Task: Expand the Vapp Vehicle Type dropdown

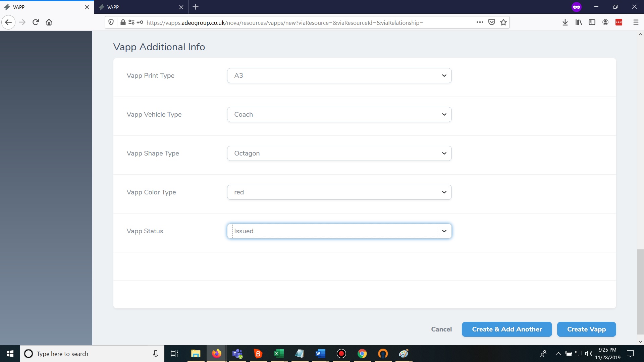Action: click(339, 115)
